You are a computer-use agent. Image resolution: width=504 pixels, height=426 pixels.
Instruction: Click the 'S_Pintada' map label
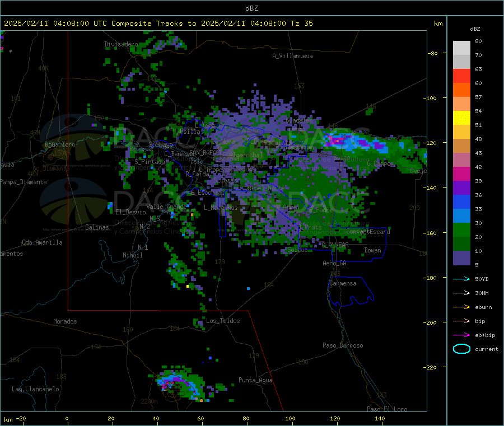tap(150, 162)
